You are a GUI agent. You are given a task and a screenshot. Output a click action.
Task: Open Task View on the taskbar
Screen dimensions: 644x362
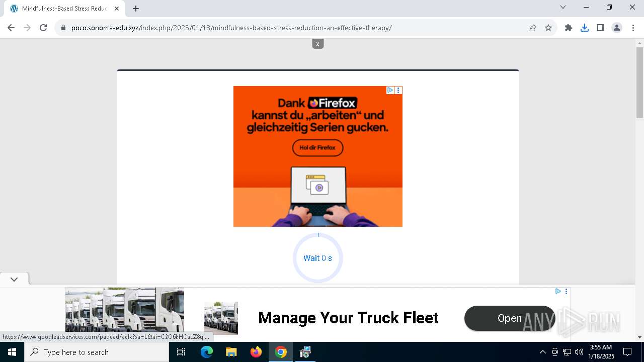[x=181, y=352]
